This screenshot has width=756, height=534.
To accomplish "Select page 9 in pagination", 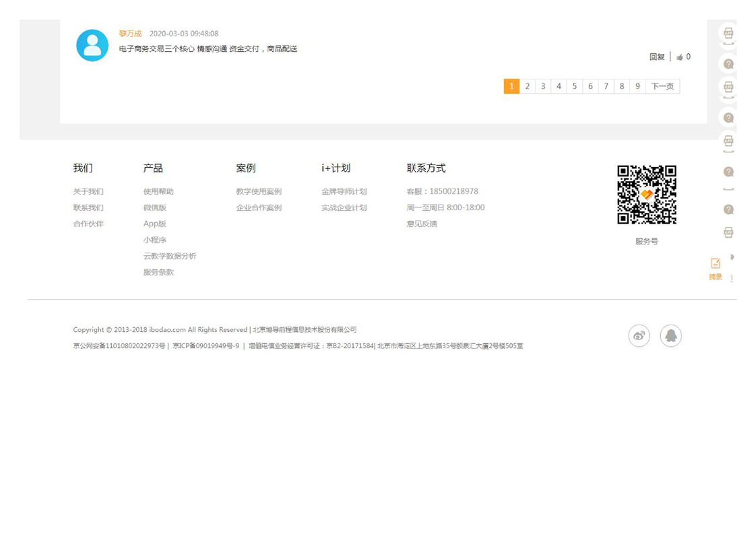I will tap(637, 86).
